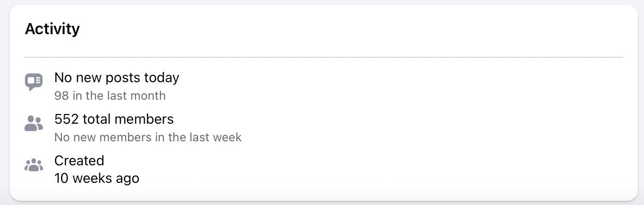
Task: Click "No new members in the last week"
Action: click(x=148, y=137)
